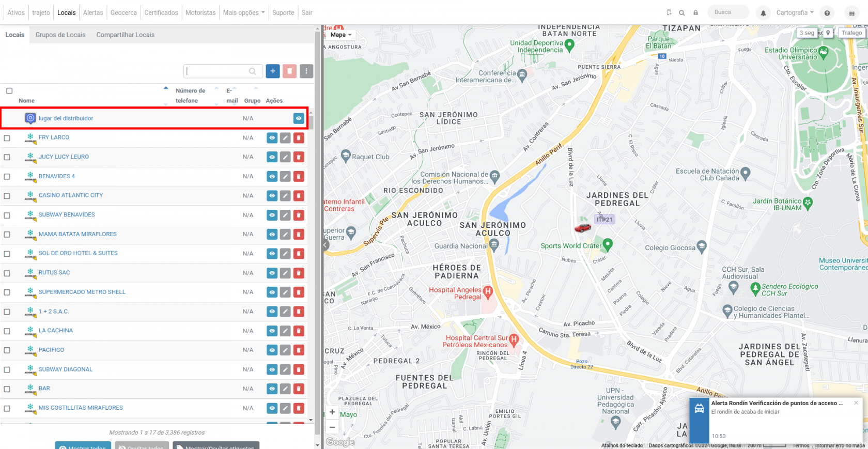Collapse the side panel with map-edge arrow
This screenshot has height=449, width=868.
click(326, 245)
